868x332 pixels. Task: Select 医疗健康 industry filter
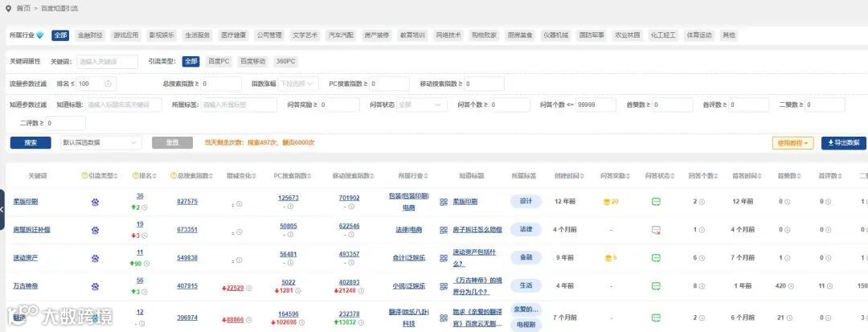point(233,35)
